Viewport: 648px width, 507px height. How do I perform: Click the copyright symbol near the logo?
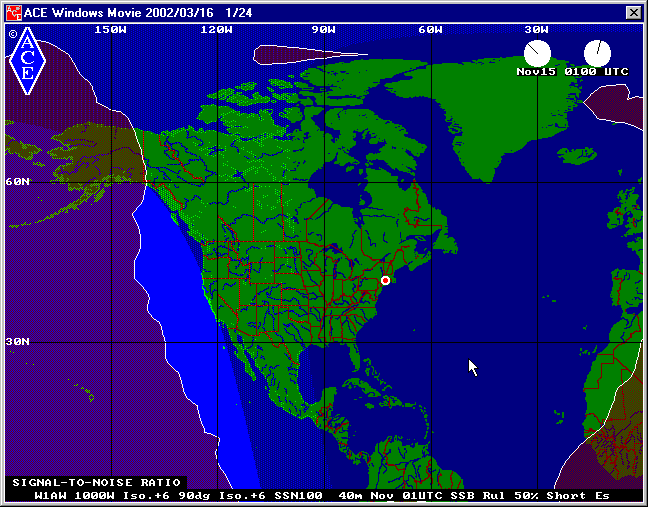13,34
